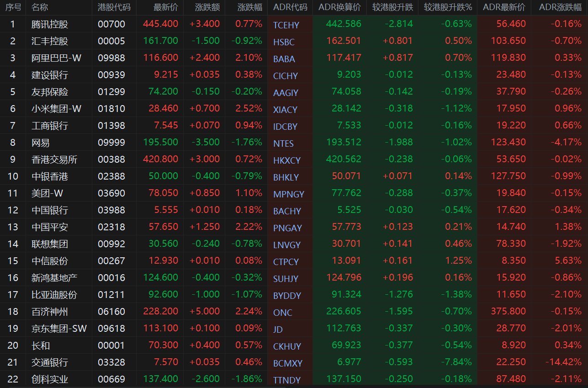
Task: Click the 序号 column header
Action: 12,7
